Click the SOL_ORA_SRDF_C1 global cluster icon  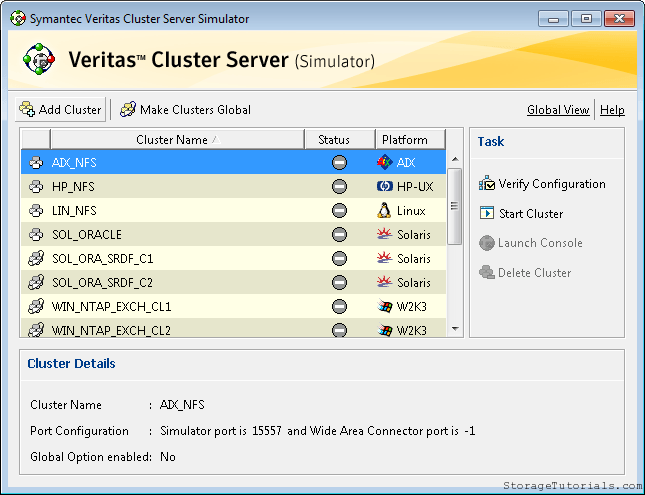pyautogui.click(x=36, y=258)
